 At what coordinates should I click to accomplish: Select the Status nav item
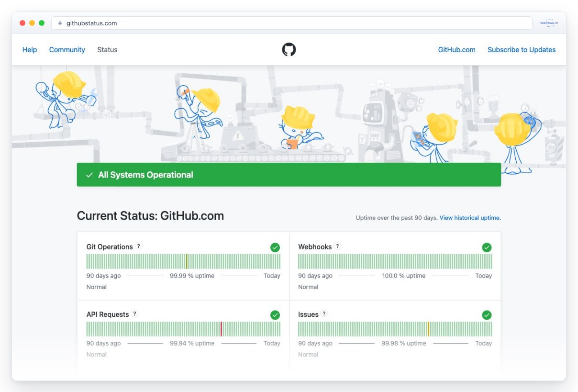(x=107, y=50)
